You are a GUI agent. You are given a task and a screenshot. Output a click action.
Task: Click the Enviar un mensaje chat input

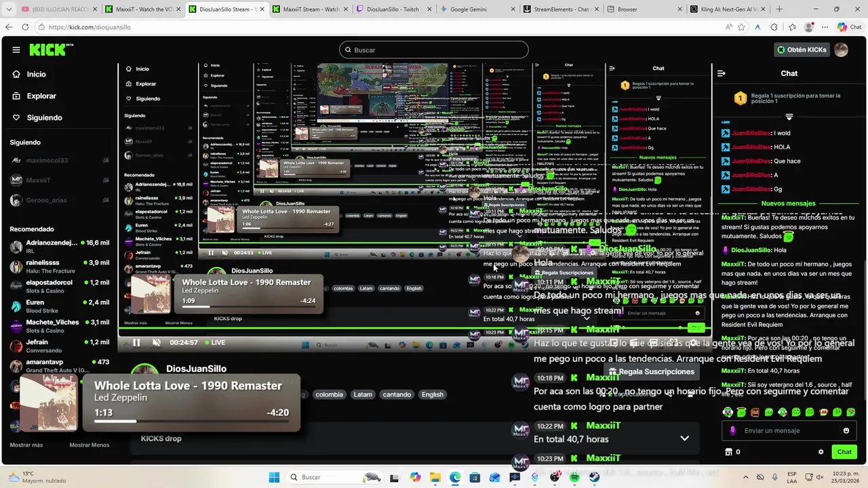point(789,430)
